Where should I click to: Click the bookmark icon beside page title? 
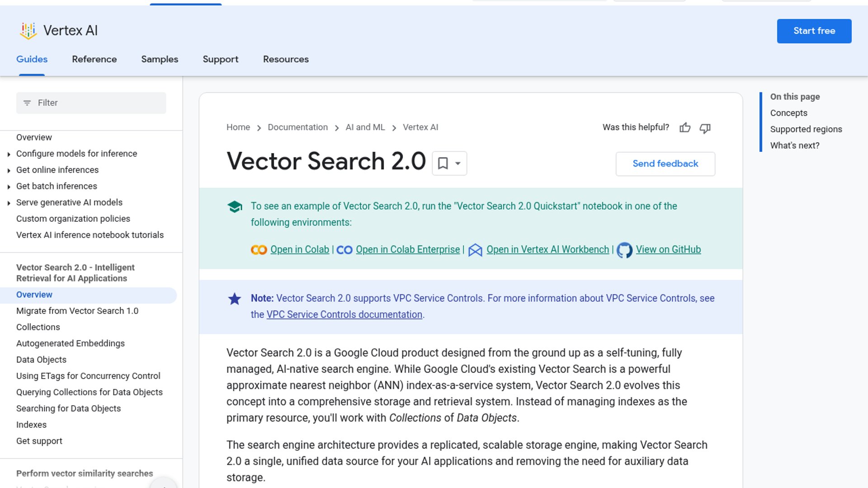[x=443, y=163]
